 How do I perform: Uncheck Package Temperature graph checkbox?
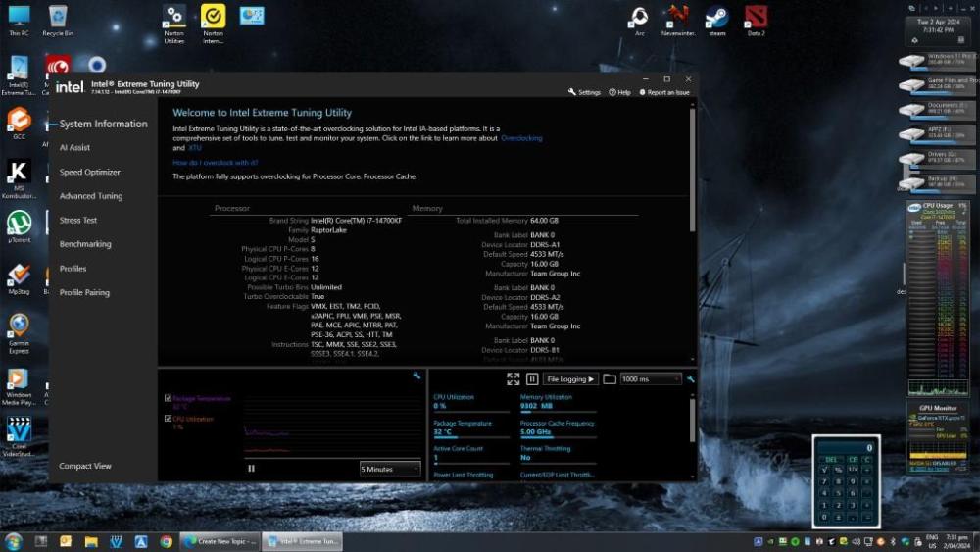[169, 398]
